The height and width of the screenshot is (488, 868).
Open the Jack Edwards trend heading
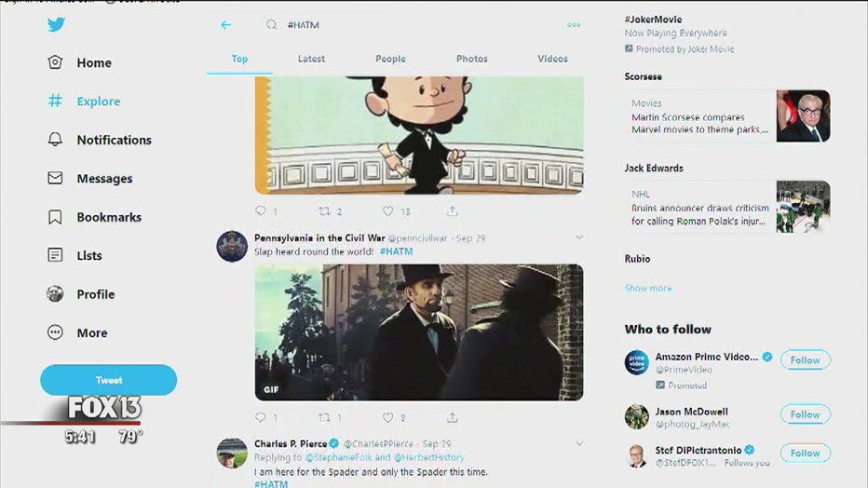pyautogui.click(x=654, y=169)
